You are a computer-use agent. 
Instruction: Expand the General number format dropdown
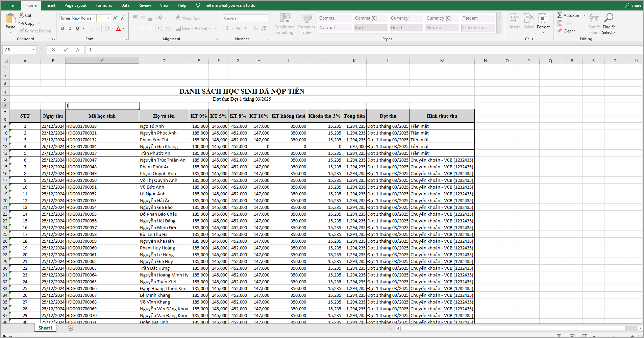coord(265,18)
